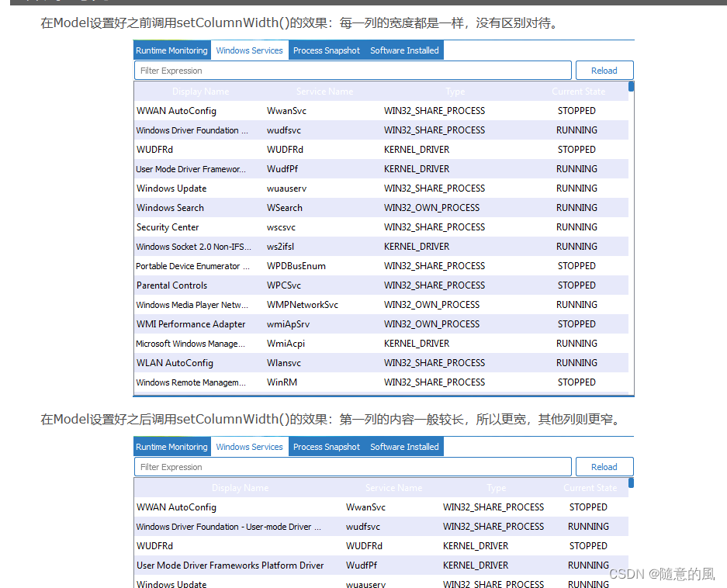Select 'Windows Socket 2.0 Non-IFS...' row
727x588 pixels.
click(381, 247)
